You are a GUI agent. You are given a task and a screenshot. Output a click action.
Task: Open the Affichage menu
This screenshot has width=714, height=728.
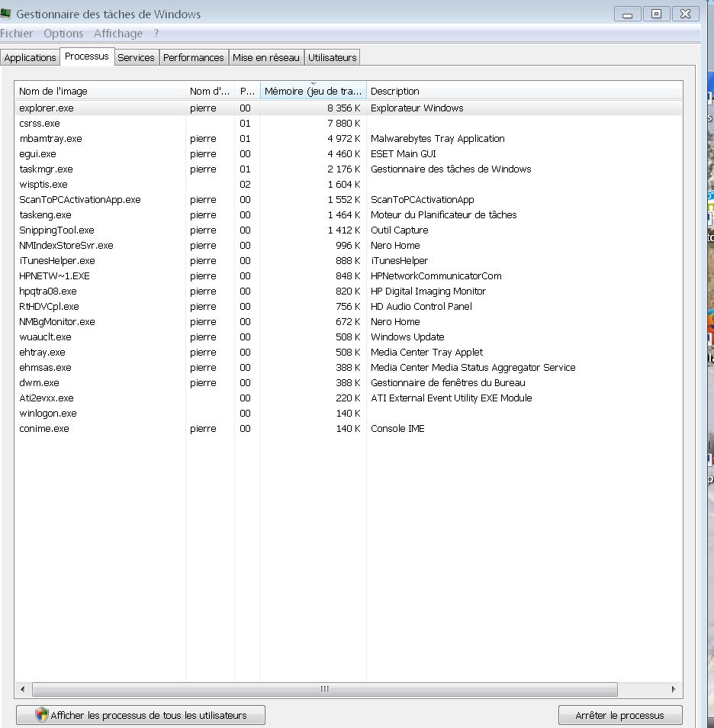pos(118,34)
